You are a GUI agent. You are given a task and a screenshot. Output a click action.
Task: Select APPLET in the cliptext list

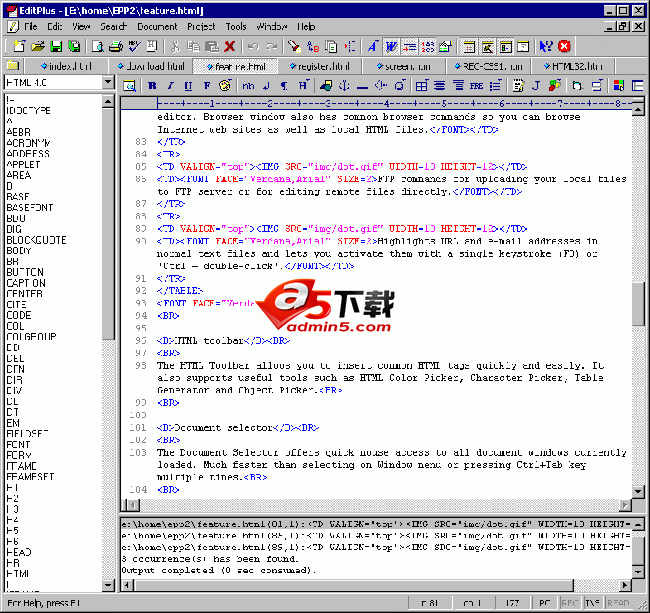coord(23,164)
